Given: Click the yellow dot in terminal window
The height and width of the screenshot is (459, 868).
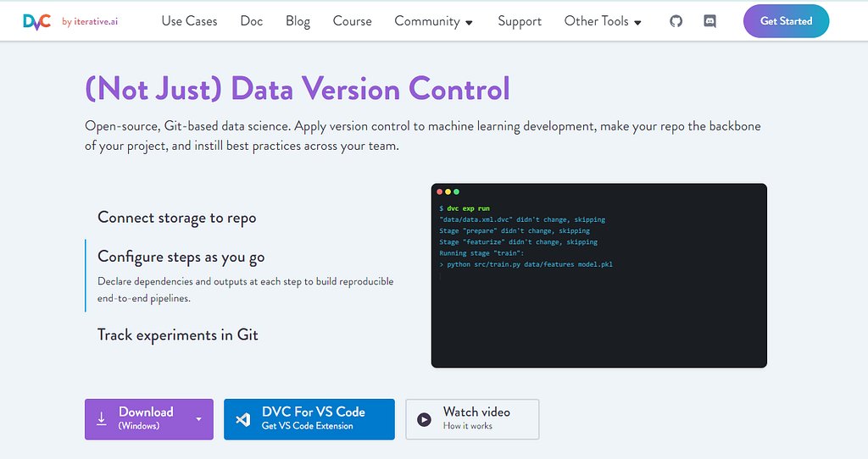Looking at the screenshot, I should click(448, 192).
